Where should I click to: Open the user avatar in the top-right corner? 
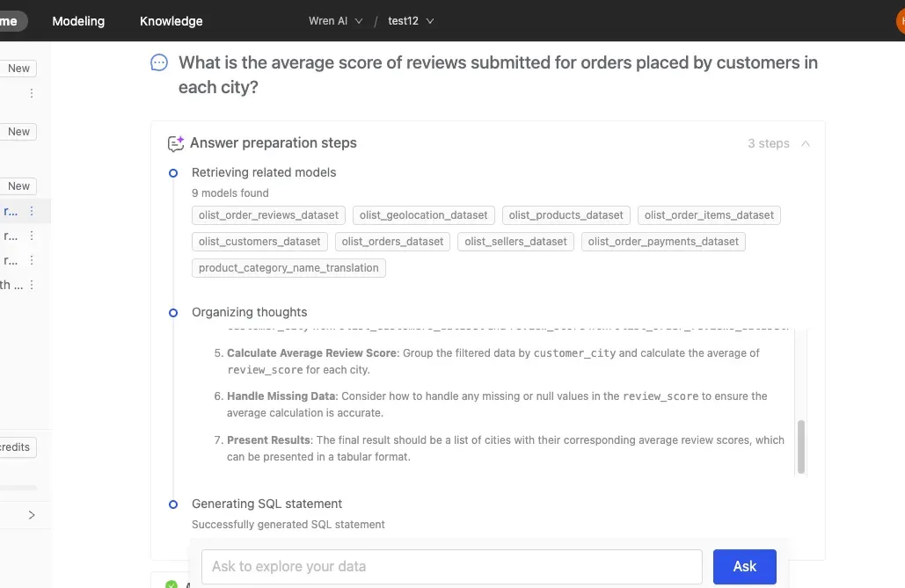coord(900,21)
